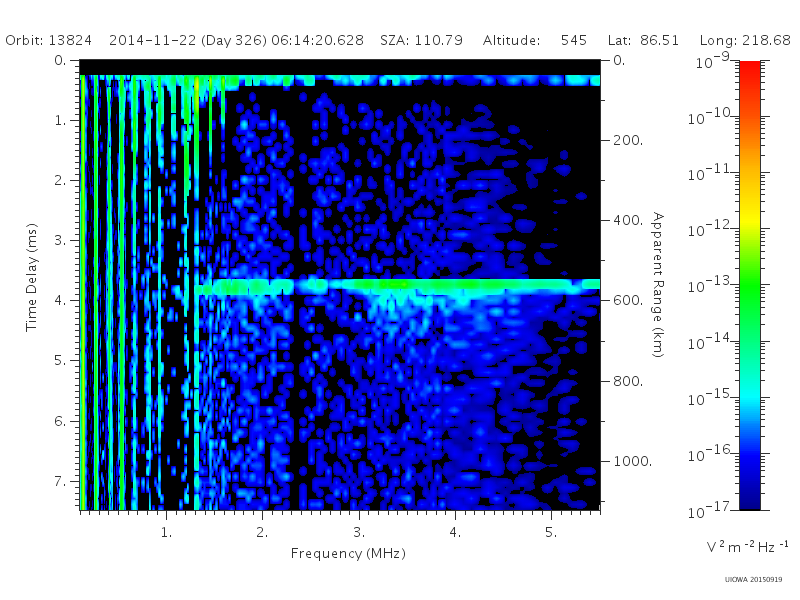Viewport: 800px width, 600px height.
Task: Click the frequency tick label '3.'
Action: 359,532
